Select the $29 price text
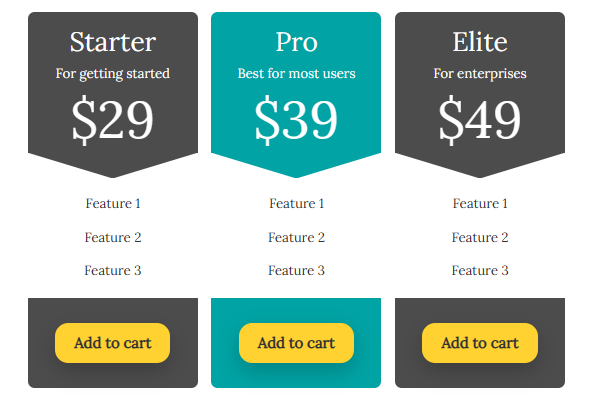 click(113, 119)
